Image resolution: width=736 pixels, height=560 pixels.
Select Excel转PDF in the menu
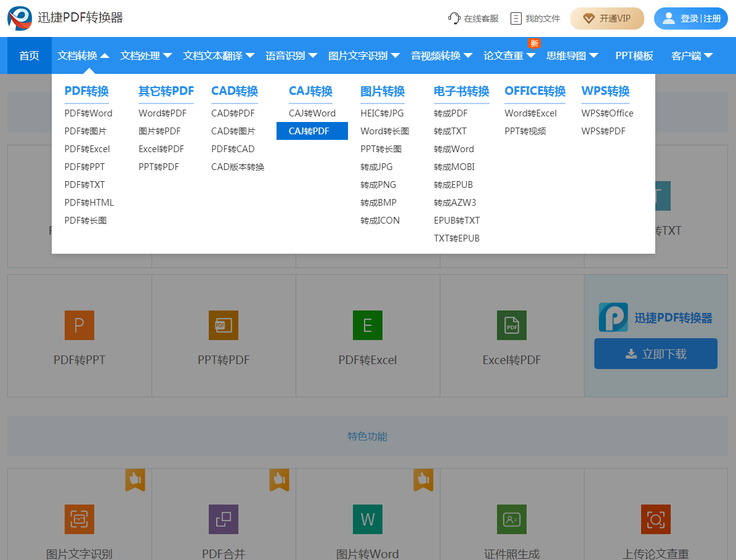pyautogui.click(x=161, y=149)
